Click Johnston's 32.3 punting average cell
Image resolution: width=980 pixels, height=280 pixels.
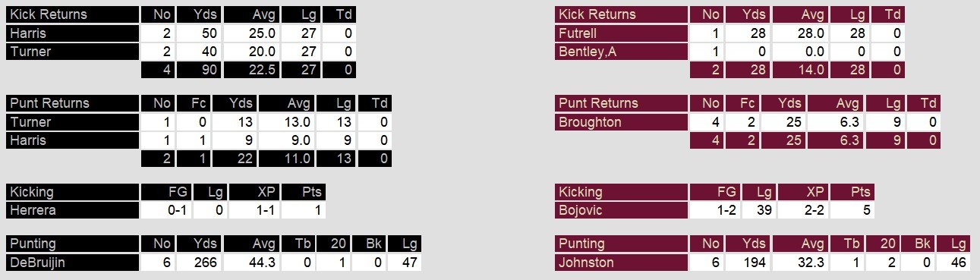800,263
